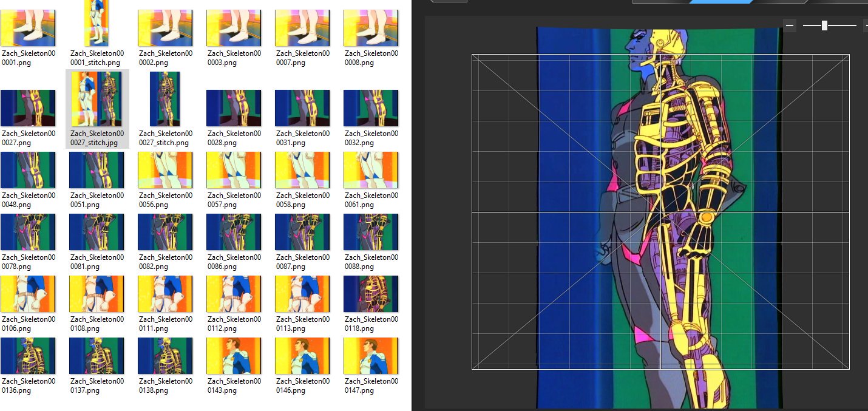Select the file Zach_Skeleton000112.png
Screen dimensions: 868x411
tap(234, 304)
